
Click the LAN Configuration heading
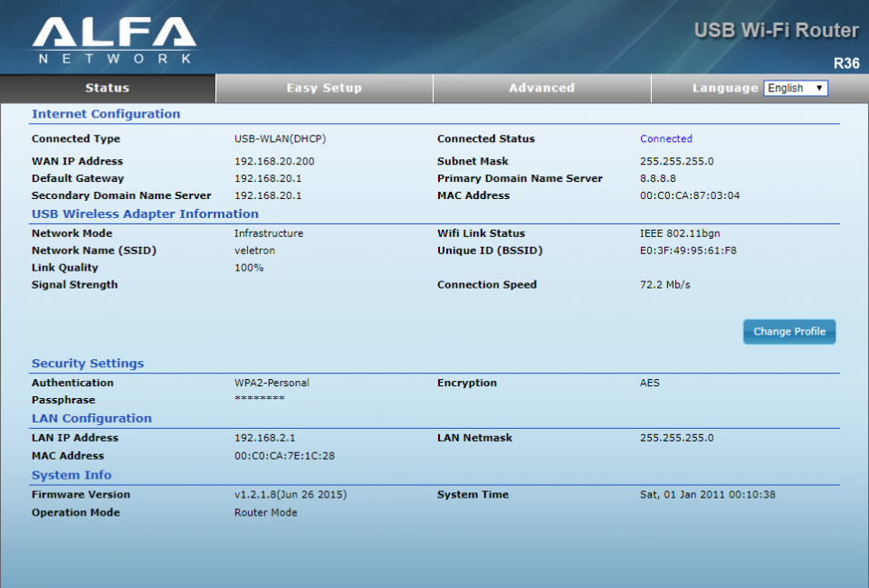91,419
